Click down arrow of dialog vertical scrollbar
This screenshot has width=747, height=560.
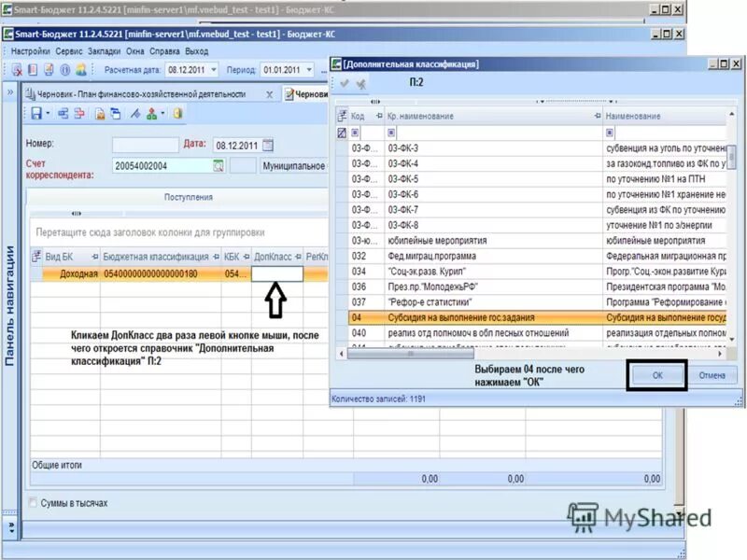(732, 340)
